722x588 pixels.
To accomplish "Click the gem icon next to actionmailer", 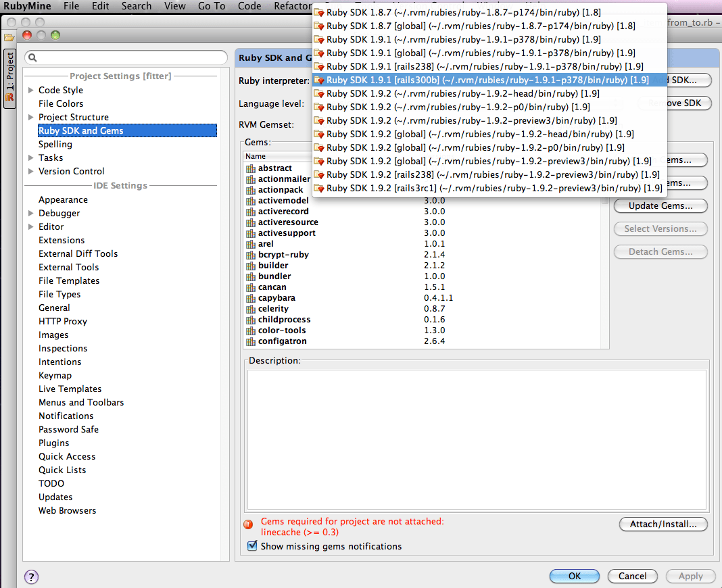I will (251, 179).
